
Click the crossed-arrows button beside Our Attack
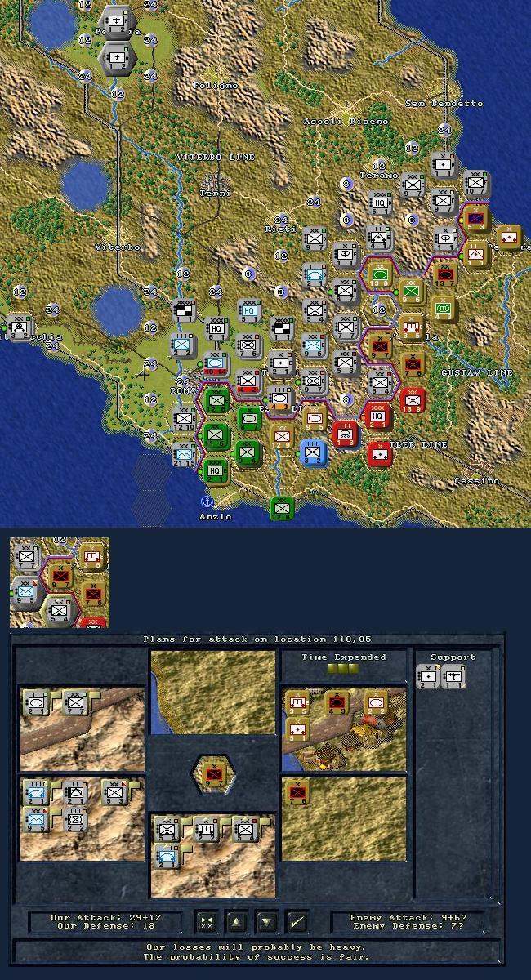coord(207,922)
